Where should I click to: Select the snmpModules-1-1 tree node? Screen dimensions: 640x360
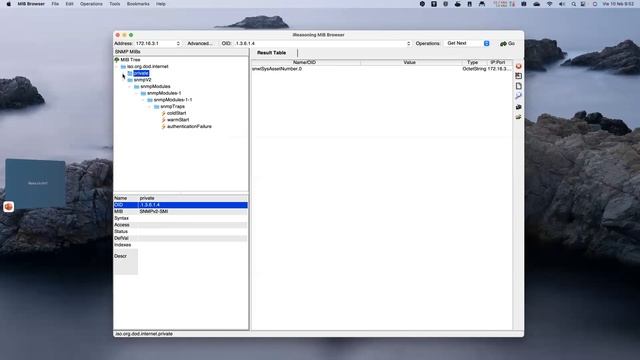tap(173, 100)
